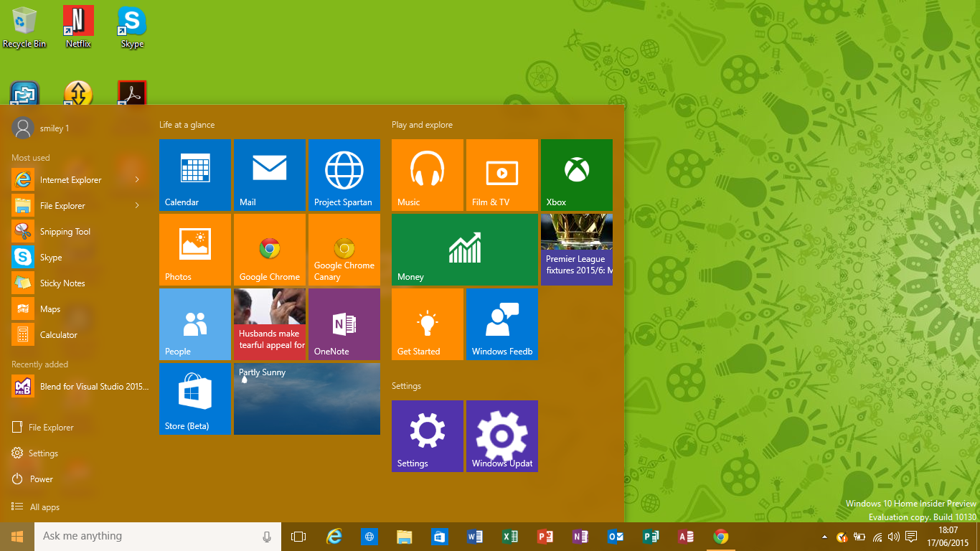Open the OneNote tile
This screenshot has width=980, height=551.
[x=344, y=324]
